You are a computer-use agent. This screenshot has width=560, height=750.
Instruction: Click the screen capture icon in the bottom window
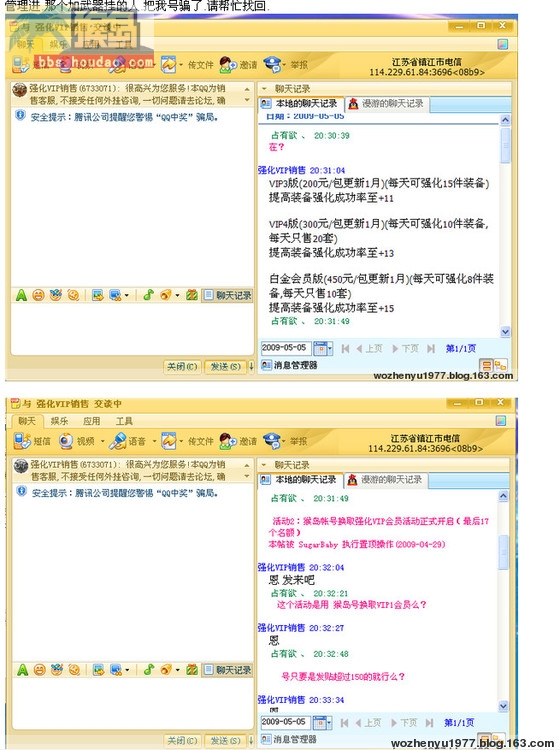click(116, 670)
